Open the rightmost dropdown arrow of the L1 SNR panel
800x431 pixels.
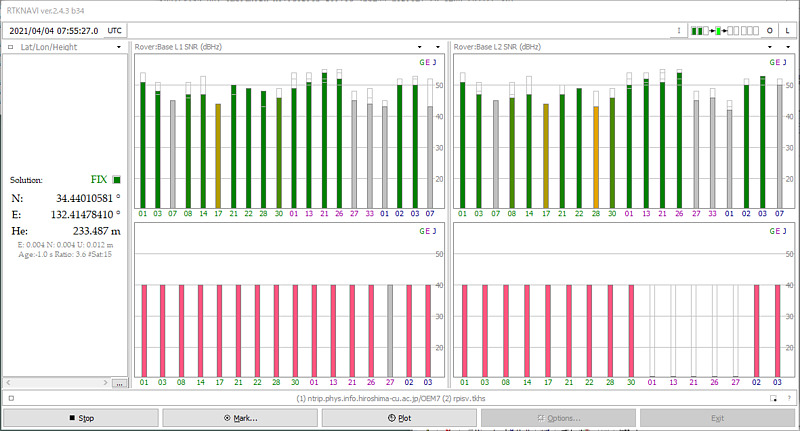437,47
